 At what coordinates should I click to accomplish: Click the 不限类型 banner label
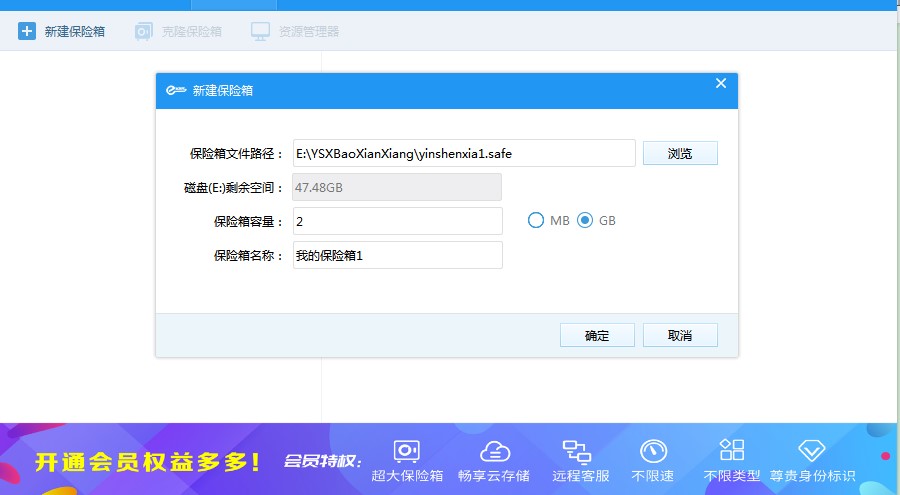pos(732,476)
